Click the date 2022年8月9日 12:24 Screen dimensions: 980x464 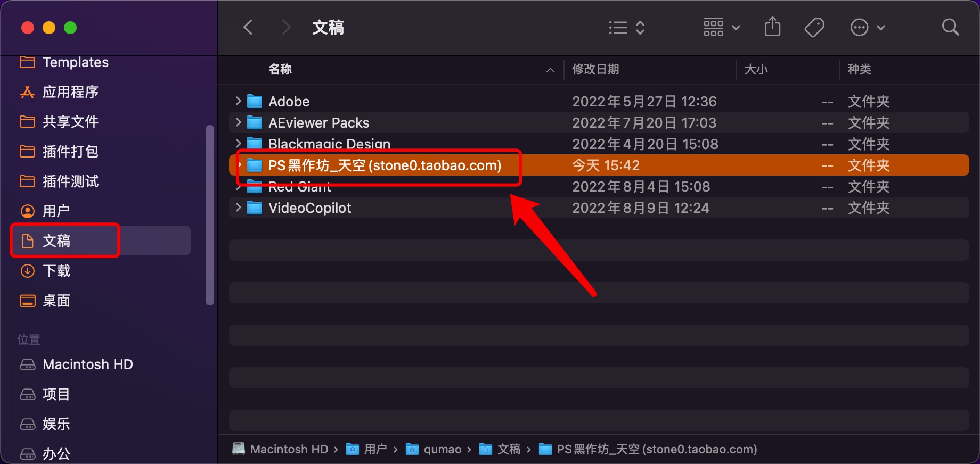(640, 208)
